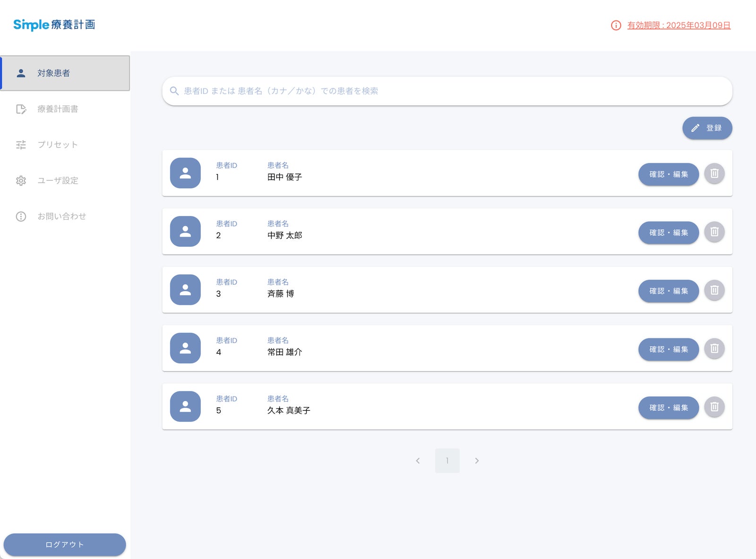Open ユーザ設定 settings menu
This screenshot has height=559, width=756.
58,180
